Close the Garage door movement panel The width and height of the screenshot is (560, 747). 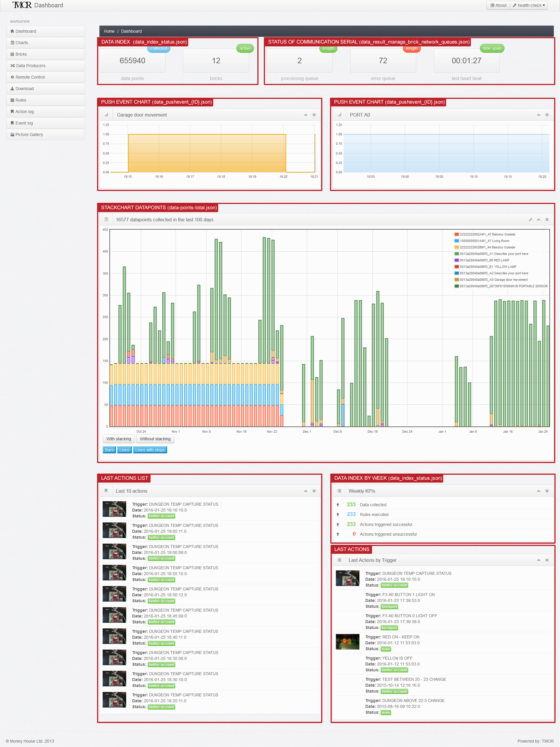(x=314, y=115)
